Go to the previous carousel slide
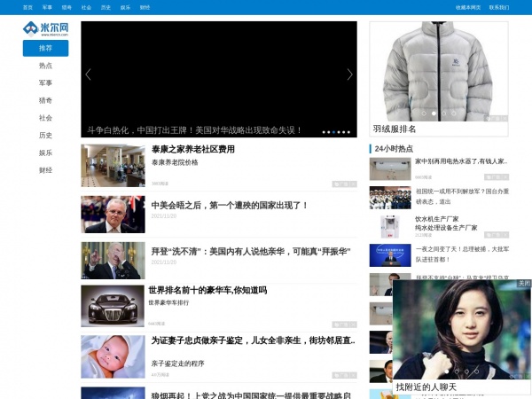The image size is (532, 399). point(88,74)
